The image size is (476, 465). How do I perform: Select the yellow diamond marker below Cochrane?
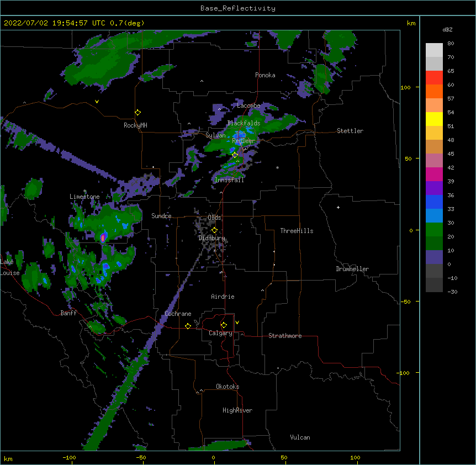click(x=188, y=326)
